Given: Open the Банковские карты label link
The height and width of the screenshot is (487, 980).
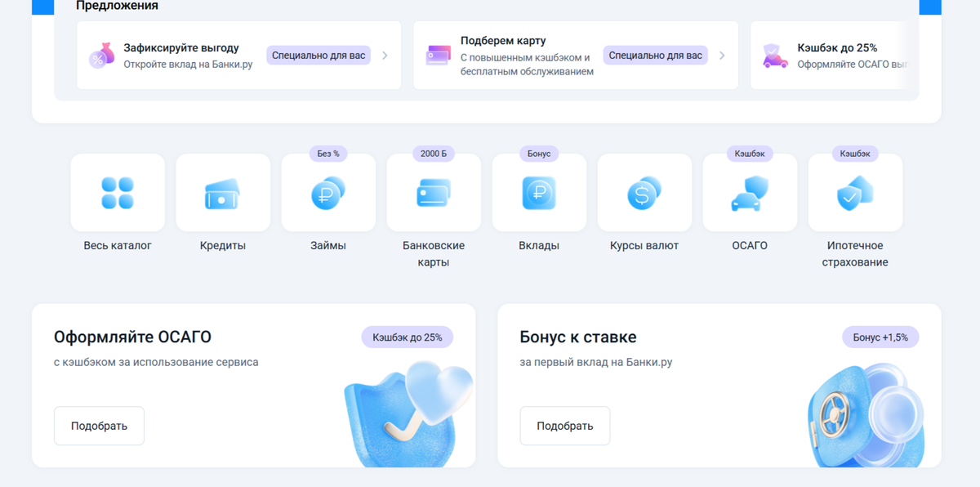Looking at the screenshot, I should 434,254.
